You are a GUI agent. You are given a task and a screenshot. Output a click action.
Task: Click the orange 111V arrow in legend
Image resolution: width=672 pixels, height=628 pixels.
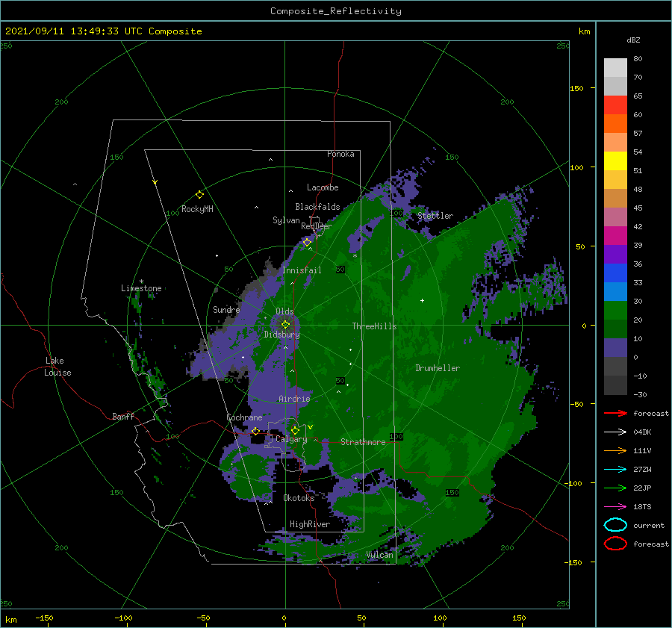coord(615,450)
